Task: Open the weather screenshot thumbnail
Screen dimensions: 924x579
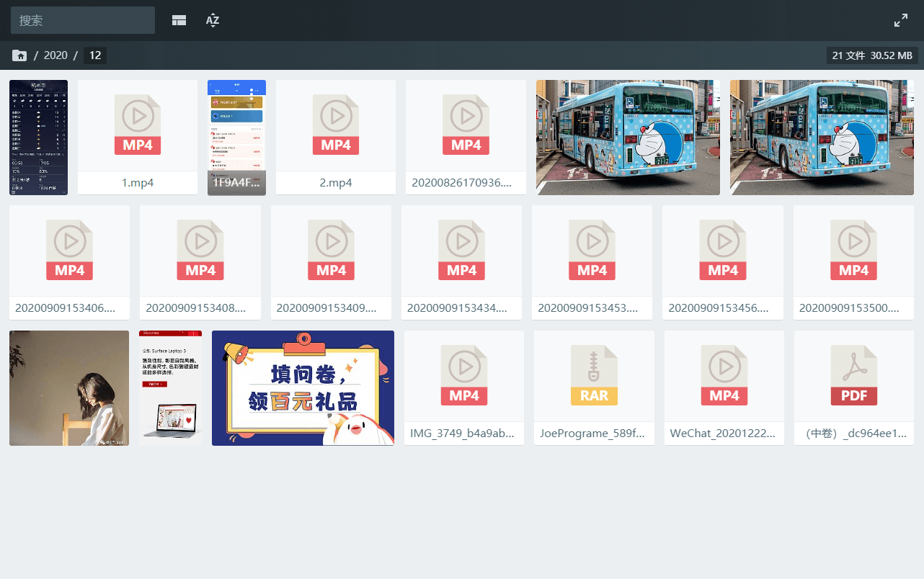Action: click(38, 137)
